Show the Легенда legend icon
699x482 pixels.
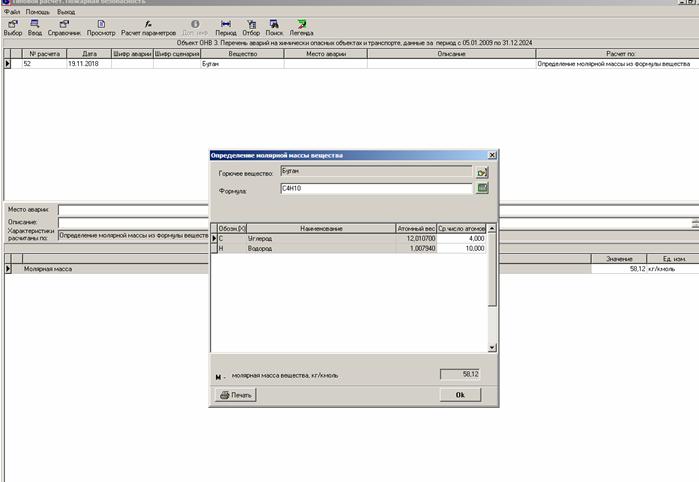click(x=301, y=24)
